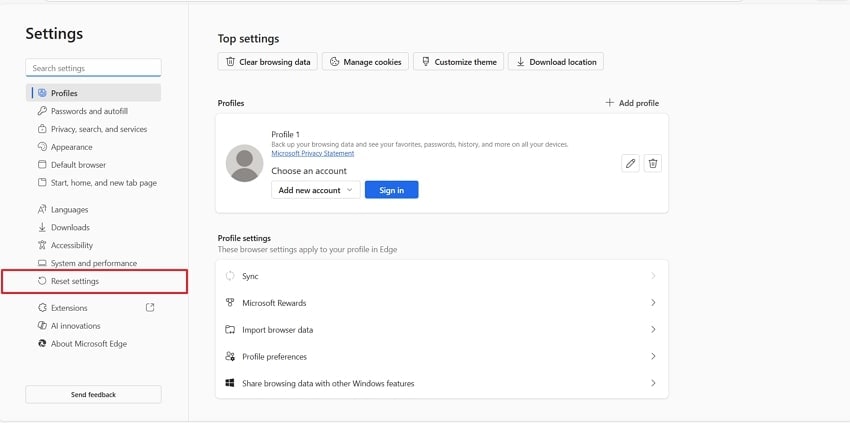Screen dimensions: 850x423
Task: Click the Customize theme button
Action: tap(459, 62)
